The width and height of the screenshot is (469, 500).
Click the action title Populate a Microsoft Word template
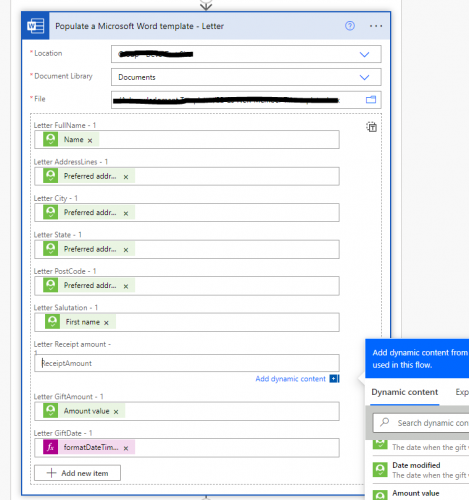pos(139,26)
